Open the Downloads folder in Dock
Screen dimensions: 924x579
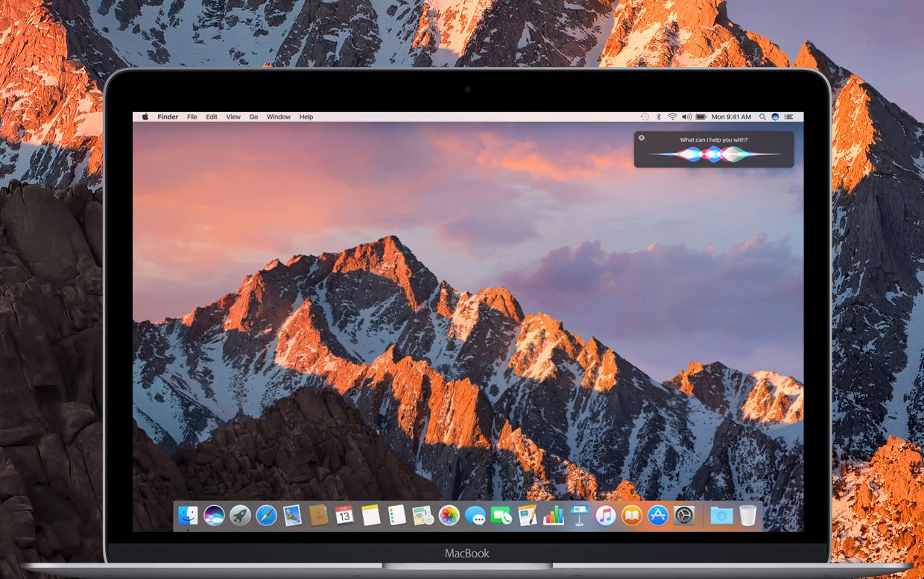pyautogui.click(x=721, y=515)
